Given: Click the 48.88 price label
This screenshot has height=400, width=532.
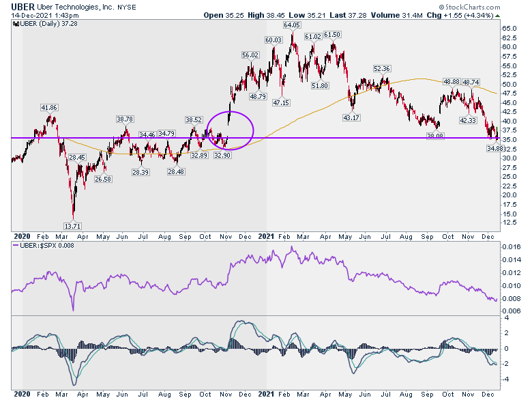Looking at the screenshot, I should (x=452, y=82).
